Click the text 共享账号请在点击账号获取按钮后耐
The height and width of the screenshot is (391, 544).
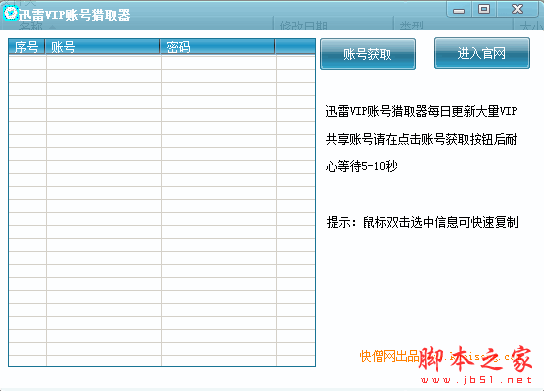[421, 139]
